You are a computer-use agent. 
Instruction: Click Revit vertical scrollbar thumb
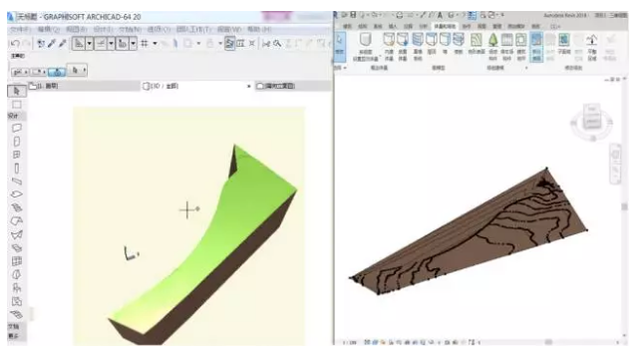(624, 207)
